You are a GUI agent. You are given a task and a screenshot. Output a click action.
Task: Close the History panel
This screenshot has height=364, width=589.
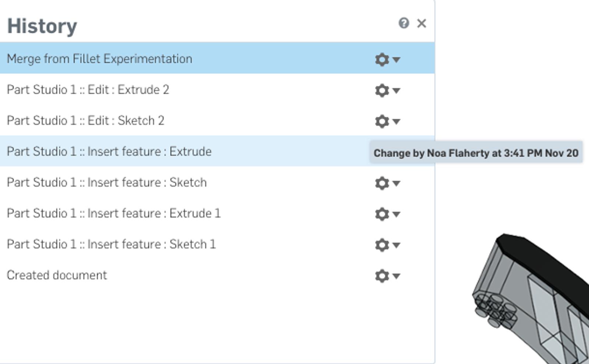(x=422, y=23)
